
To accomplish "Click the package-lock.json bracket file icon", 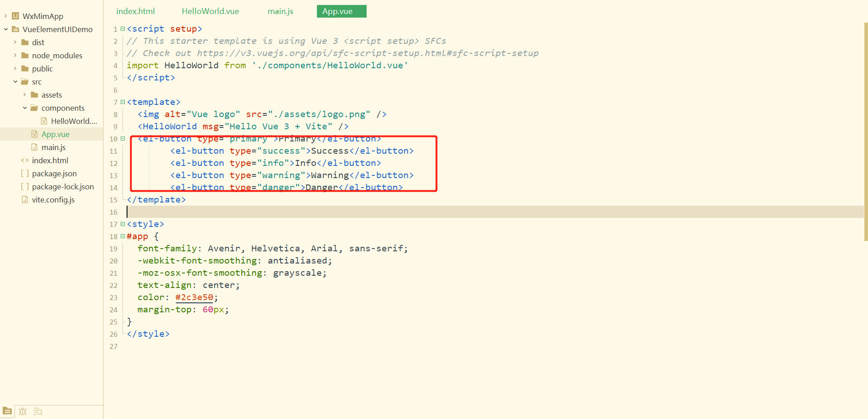I will 25,186.
